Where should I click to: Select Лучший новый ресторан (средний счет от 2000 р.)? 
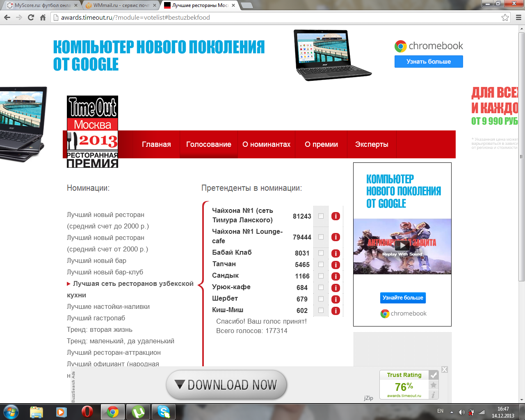tap(107, 243)
